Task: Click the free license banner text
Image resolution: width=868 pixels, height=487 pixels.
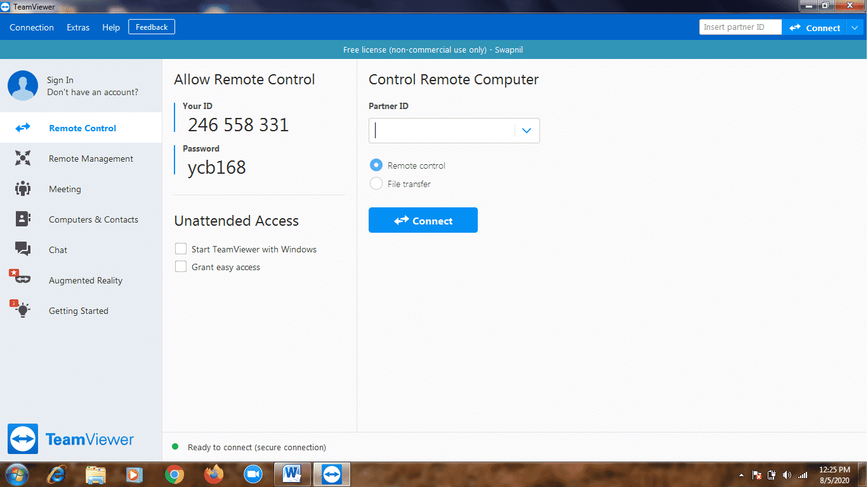Action: 433,49
